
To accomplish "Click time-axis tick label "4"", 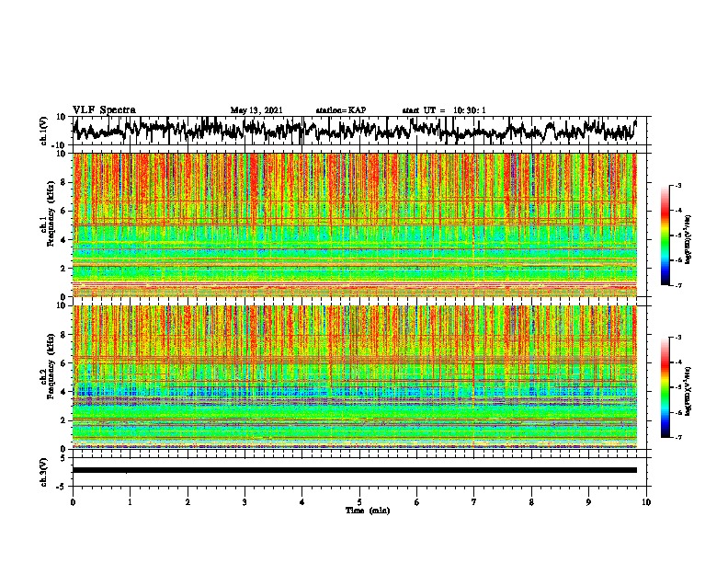I will click(302, 502).
